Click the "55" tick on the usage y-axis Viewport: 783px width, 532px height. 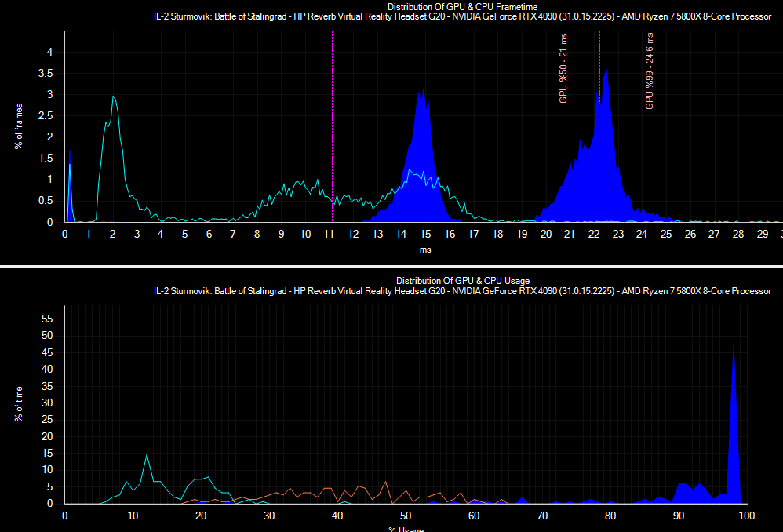[46, 319]
